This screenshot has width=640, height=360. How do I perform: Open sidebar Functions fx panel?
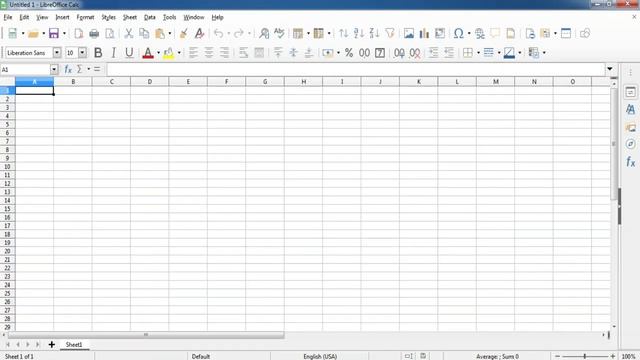(630, 162)
